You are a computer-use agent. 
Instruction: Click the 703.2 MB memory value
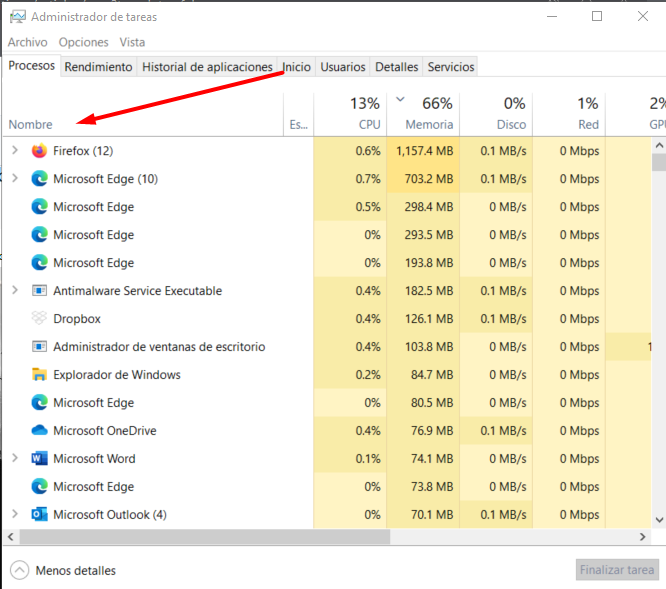coord(429,179)
